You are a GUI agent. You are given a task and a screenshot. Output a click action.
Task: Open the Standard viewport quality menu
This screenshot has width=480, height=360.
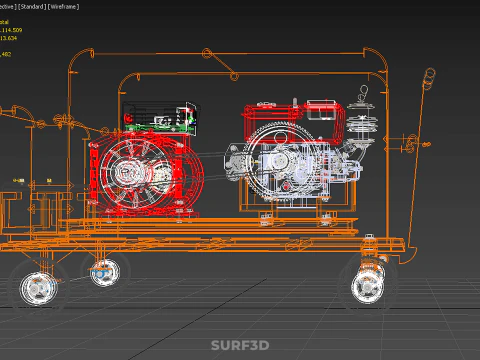pos(31,7)
